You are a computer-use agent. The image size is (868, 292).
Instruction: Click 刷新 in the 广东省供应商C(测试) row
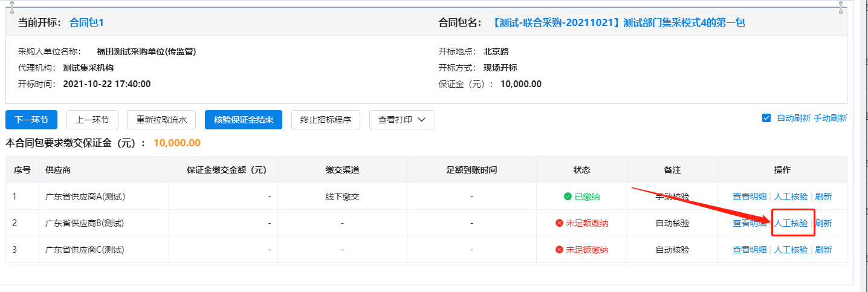coord(823,250)
